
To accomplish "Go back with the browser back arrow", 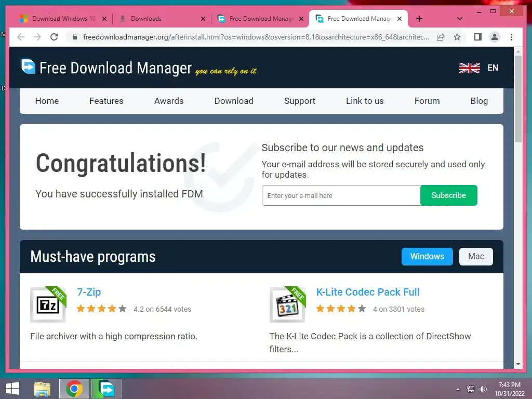I will (x=21, y=37).
